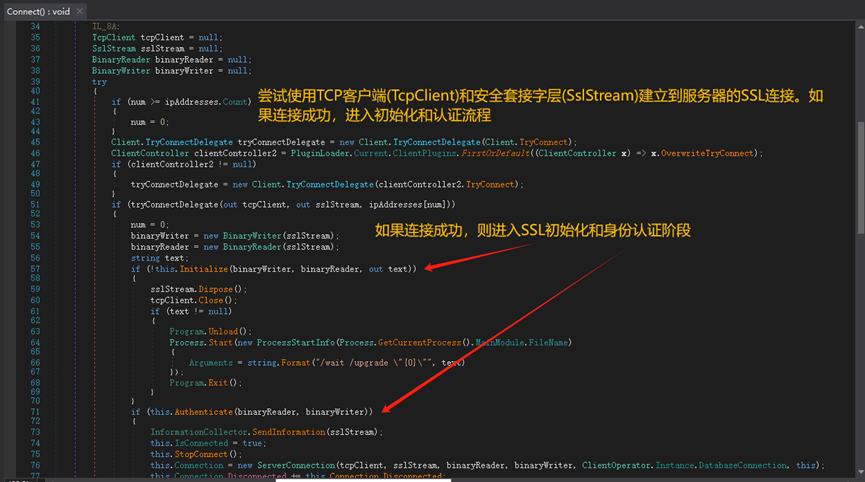Click BinaryReader constructor on line 55
Screen dimensions: 865x482
pyautogui.click(x=252, y=247)
